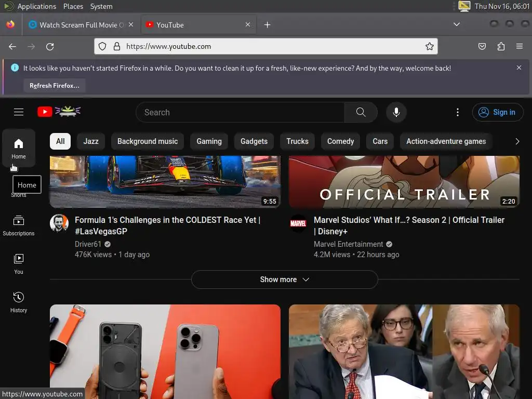The width and height of the screenshot is (532, 399).
Task: Click the 476K views text
Action: [93, 255]
